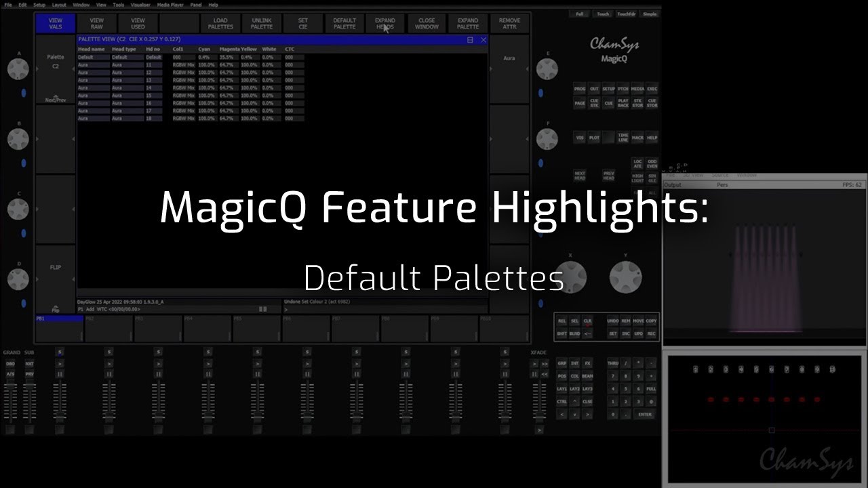Viewport: 868px width, 488px height.
Task: Click the CLOSE WINDOW soft button
Action: tap(427, 24)
